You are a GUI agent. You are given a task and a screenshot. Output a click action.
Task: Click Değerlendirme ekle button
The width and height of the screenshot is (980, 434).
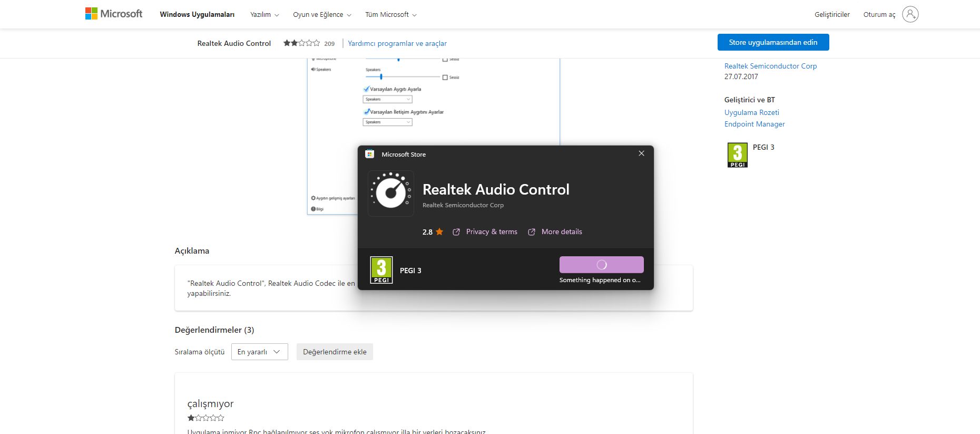coord(335,352)
